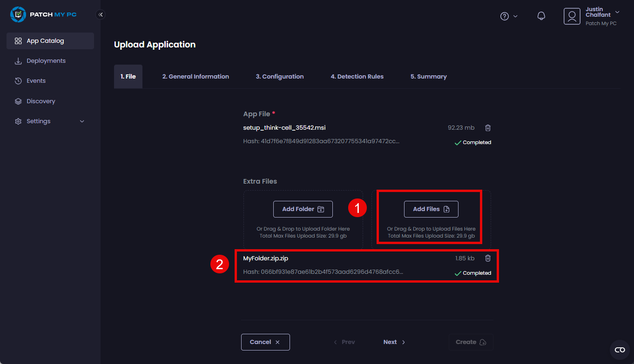634x364 pixels.
Task: Open the Configuration step tab
Action: tap(280, 77)
